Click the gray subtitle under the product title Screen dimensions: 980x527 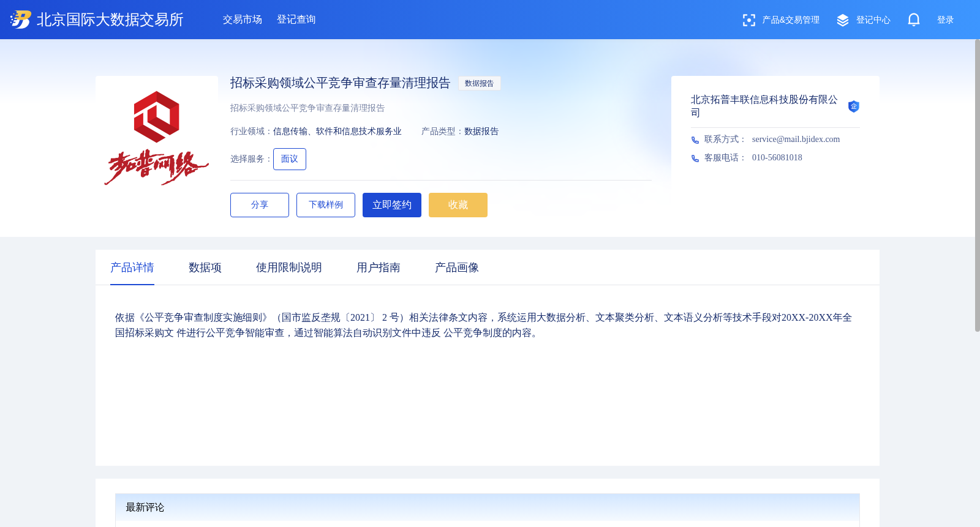pyautogui.click(x=307, y=108)
